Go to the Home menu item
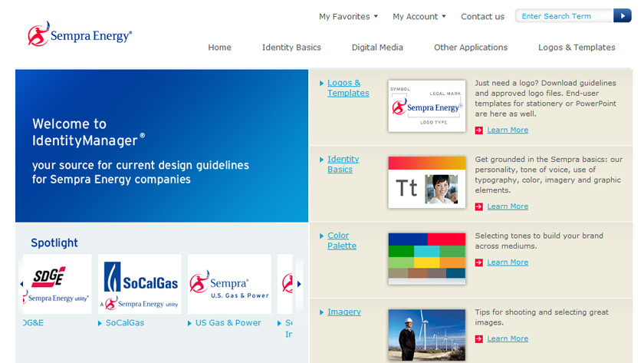Screen dimensions: 644x363 click(219, 48)
